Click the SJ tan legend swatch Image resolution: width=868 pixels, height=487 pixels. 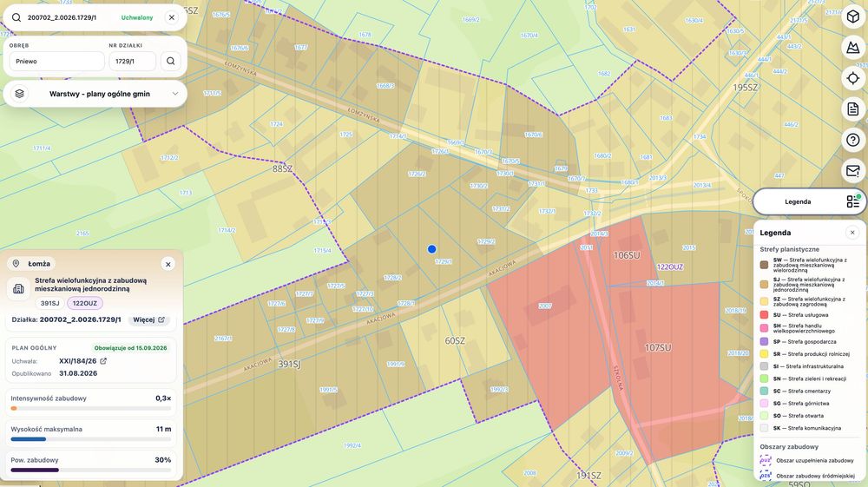(x=764, y=285)
